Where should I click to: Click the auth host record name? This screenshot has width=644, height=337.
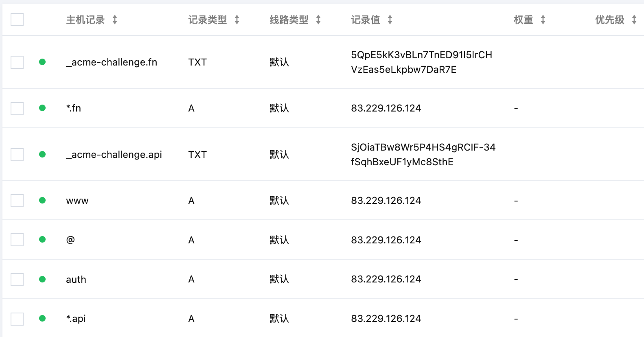point(76,280)
